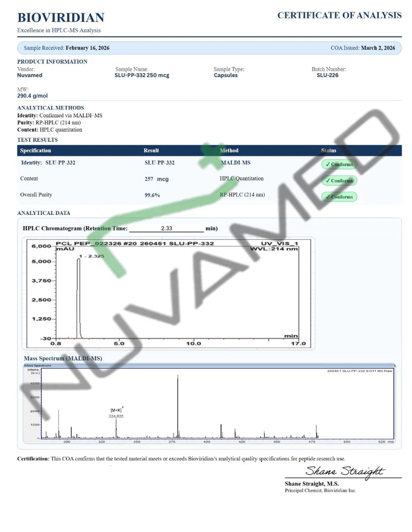Screen dimensions: 412x532
Task: Click the [M+K]+ peak annotation
Action: [117, 410]
